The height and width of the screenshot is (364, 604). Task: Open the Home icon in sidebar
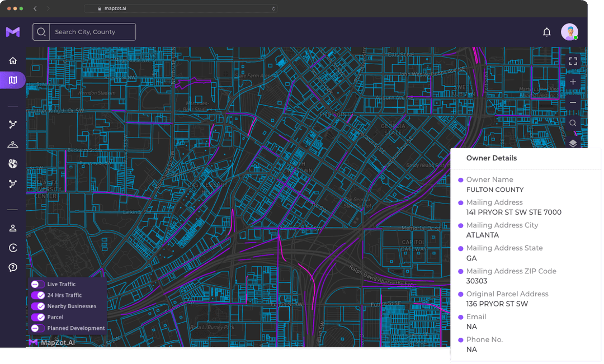13,61
